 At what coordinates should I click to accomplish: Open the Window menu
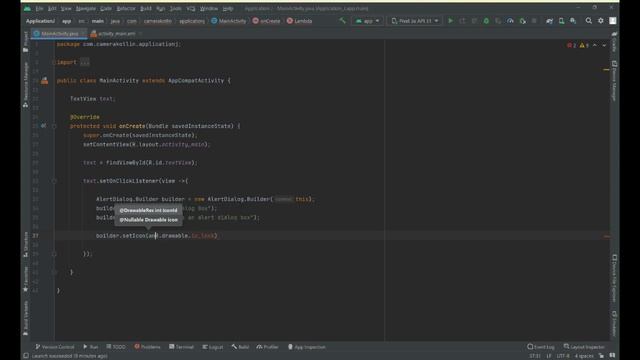pyautogui.click(x=209, y=9)
